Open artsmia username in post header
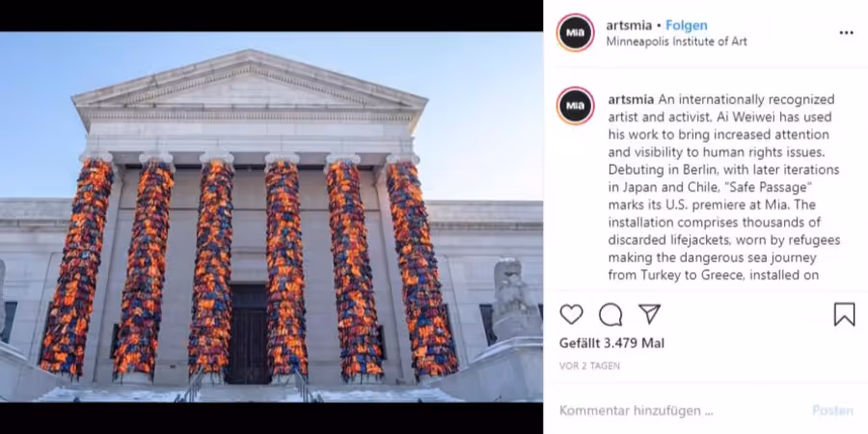The width and height of the screenshot is (868, 434). coord(629,25)
